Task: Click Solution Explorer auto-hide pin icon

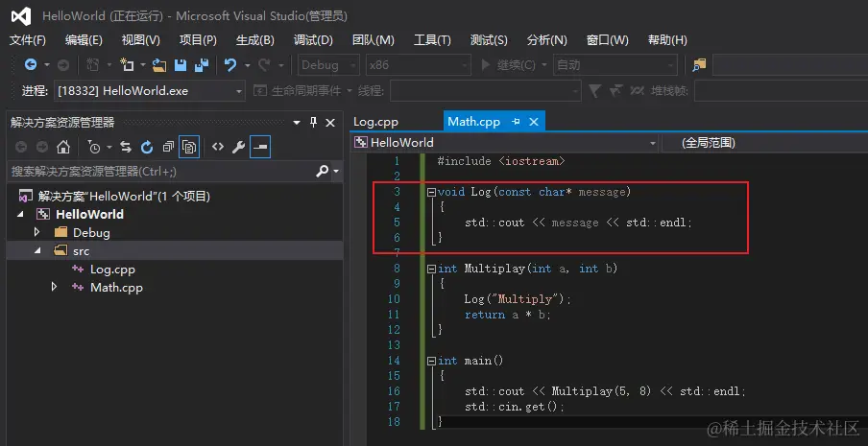Action: pyautogui.click(x=313, y=122)
